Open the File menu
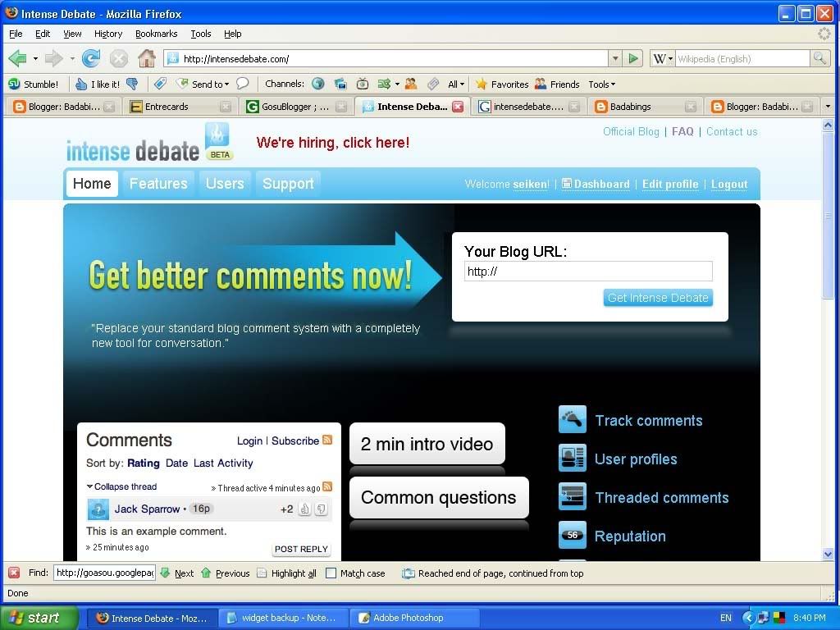The width and height of the screenshot is (840, 630). pyautogui.click(x=16, y=34)
